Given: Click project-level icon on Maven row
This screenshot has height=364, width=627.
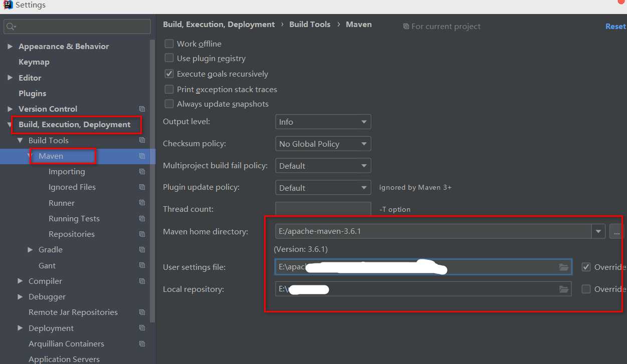Looking at the screenshot, I should (142, 156).
